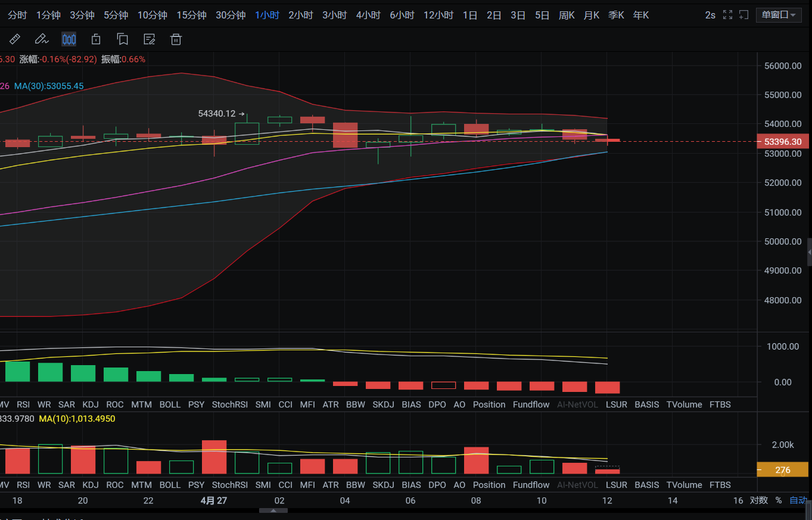Click the candlestick chart style icon
Screen dimensions: 812x520
point(69,40)
